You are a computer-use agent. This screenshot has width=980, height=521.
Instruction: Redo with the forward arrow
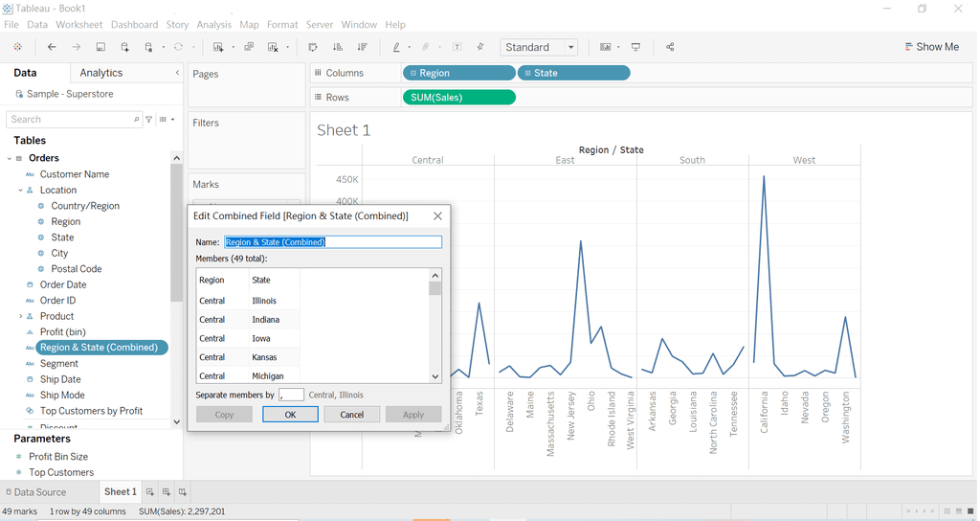coord(76,47)
